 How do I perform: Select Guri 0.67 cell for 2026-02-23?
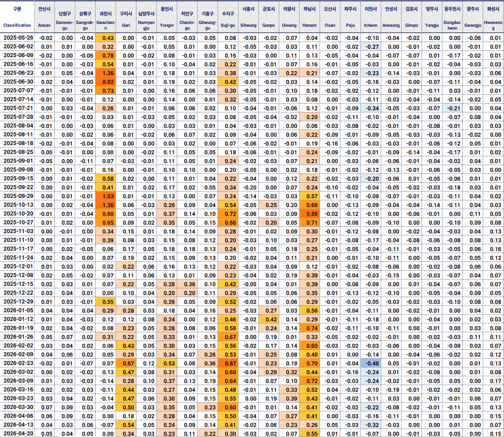coord(126,363)
